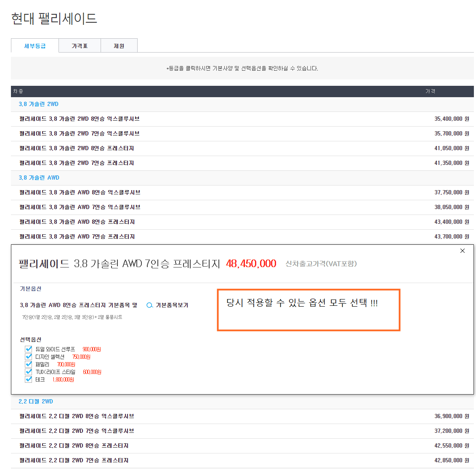The height and width of the screenshot is (469, 476).
Task: Click the 차종 column header
Action: 18,91
